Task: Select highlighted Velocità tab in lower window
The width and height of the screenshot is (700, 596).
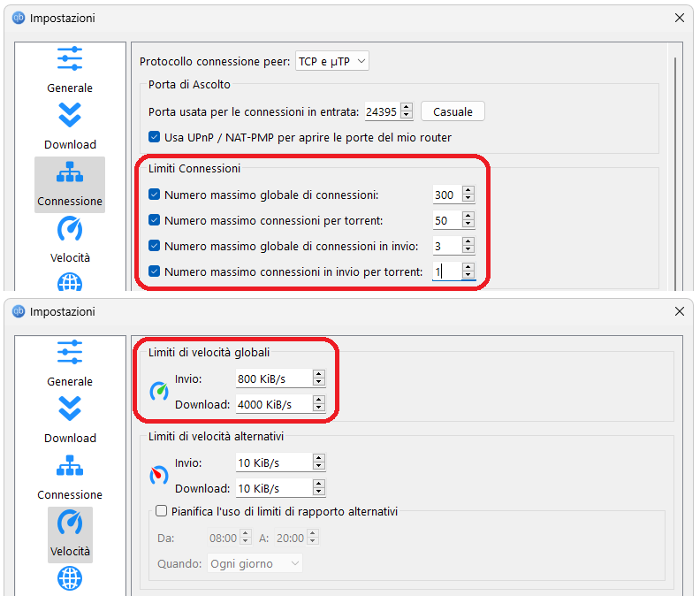Action: pos(70,534)
